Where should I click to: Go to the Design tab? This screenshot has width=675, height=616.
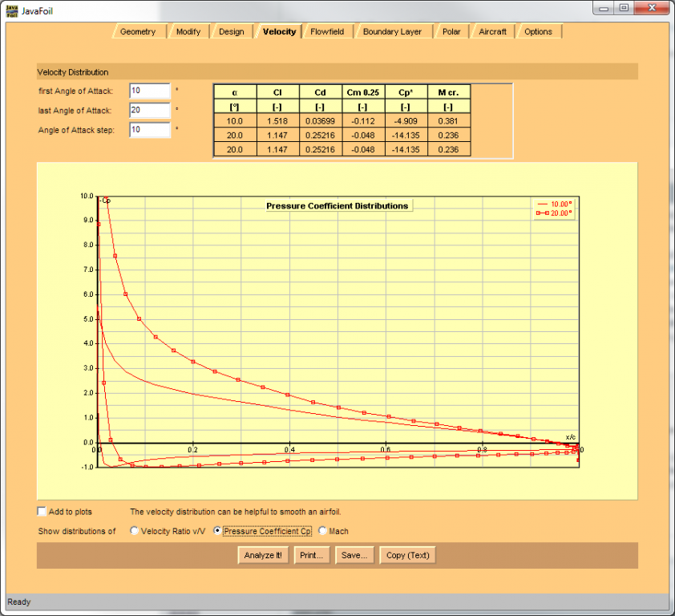231,32
